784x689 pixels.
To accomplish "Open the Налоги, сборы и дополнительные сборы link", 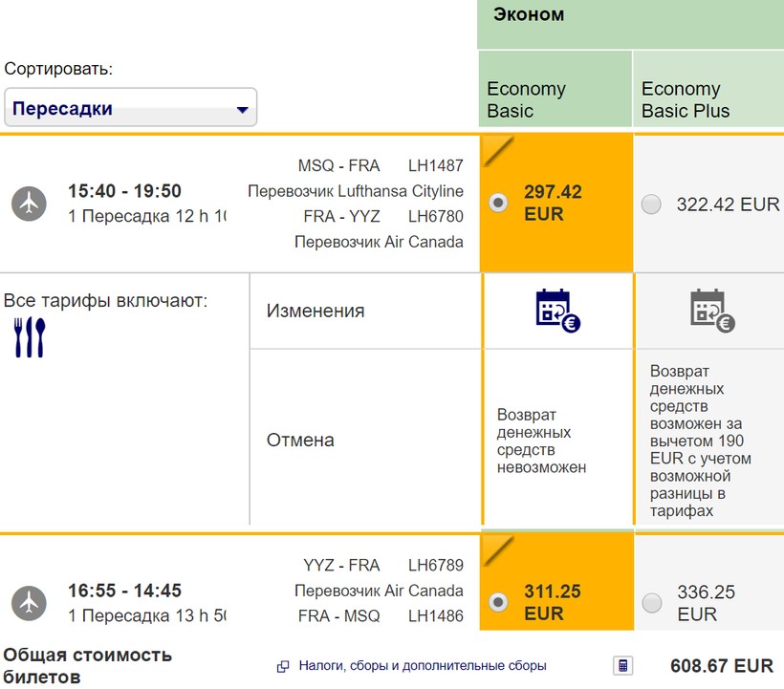I will [x=423, y=666].
